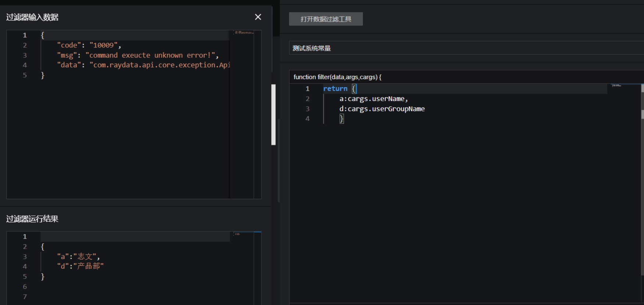This screenshot has height=305, width=644.
Task: Click the 打开数据过滤工具 button
Action: (x=326, y=19)
